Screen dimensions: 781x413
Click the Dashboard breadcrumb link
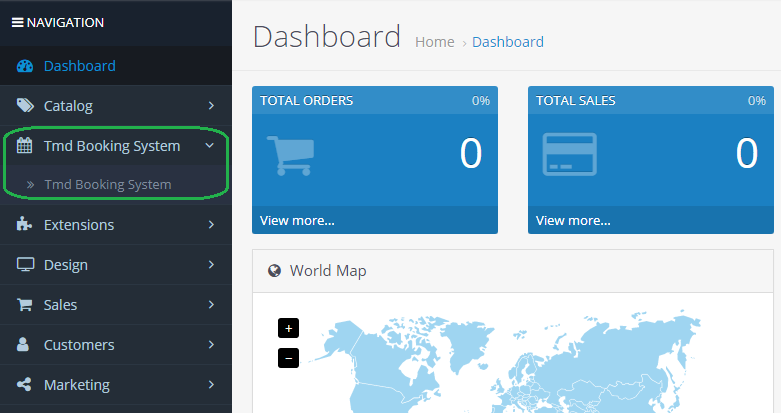[x=508, y=42]
